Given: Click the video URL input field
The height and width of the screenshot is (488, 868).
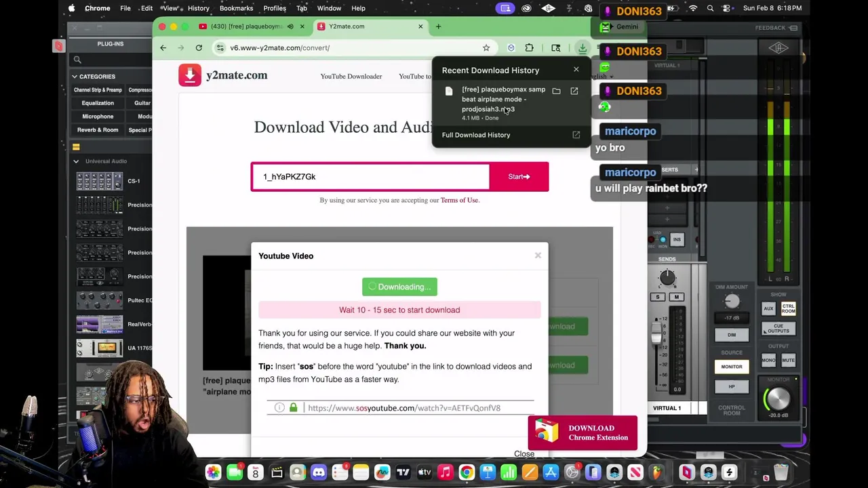Looking at the screenshot, I should pyautogui.click(x=371, y=176).
